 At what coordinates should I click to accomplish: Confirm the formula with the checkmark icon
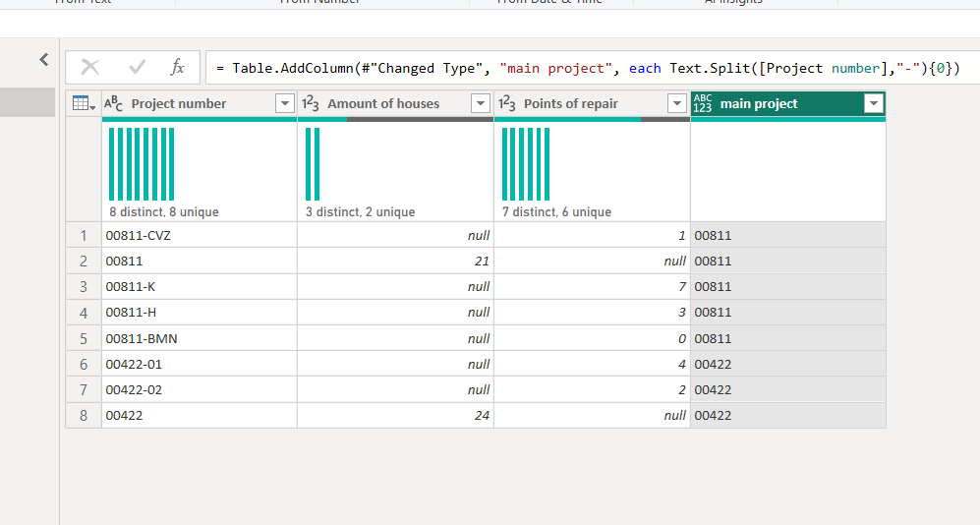point(137,68)
